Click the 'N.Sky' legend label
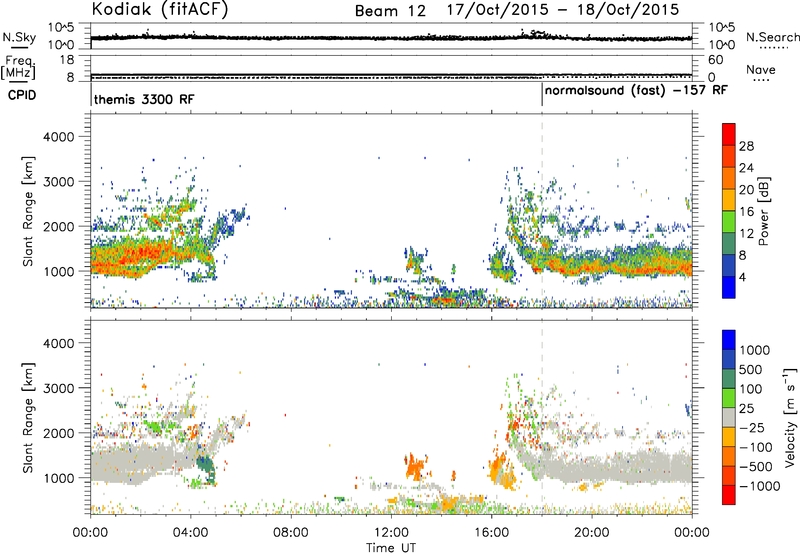800x554 pixels. 19,37
